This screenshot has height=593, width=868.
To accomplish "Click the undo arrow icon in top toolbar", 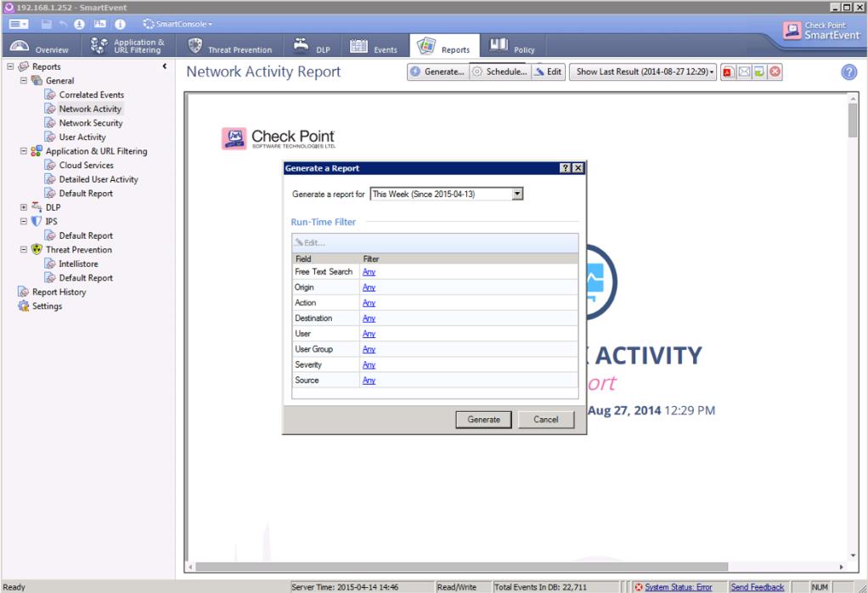I will pos(63,24).
